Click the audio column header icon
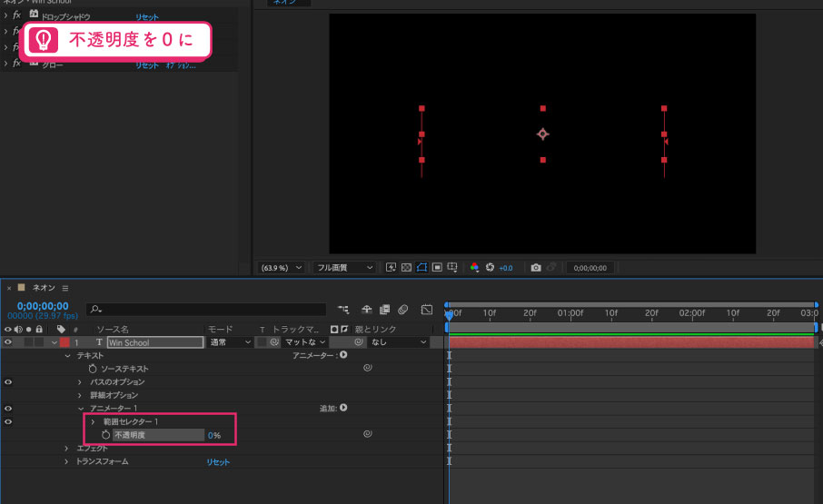The height and width of the screenshot is (504, 823). 18,330
